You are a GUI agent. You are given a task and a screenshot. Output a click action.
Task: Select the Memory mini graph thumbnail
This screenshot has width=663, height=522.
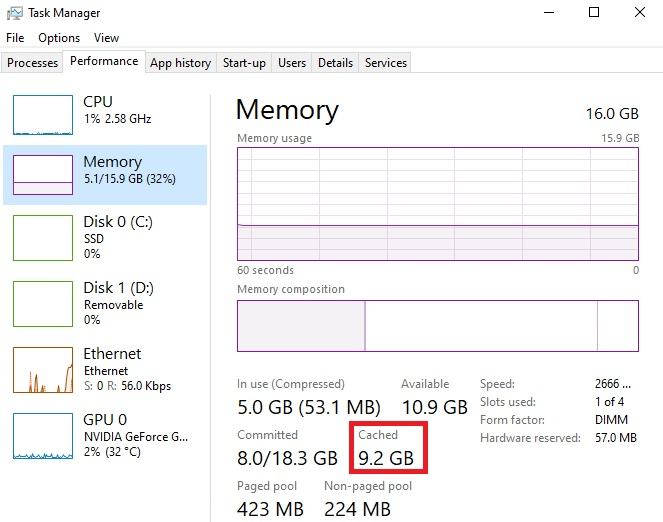[x=43, y=175]
